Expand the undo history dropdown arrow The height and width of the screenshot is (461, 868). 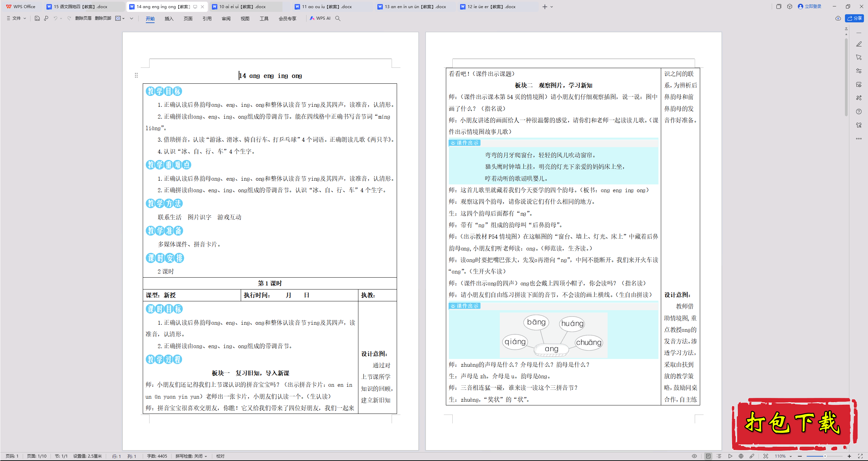61,18
